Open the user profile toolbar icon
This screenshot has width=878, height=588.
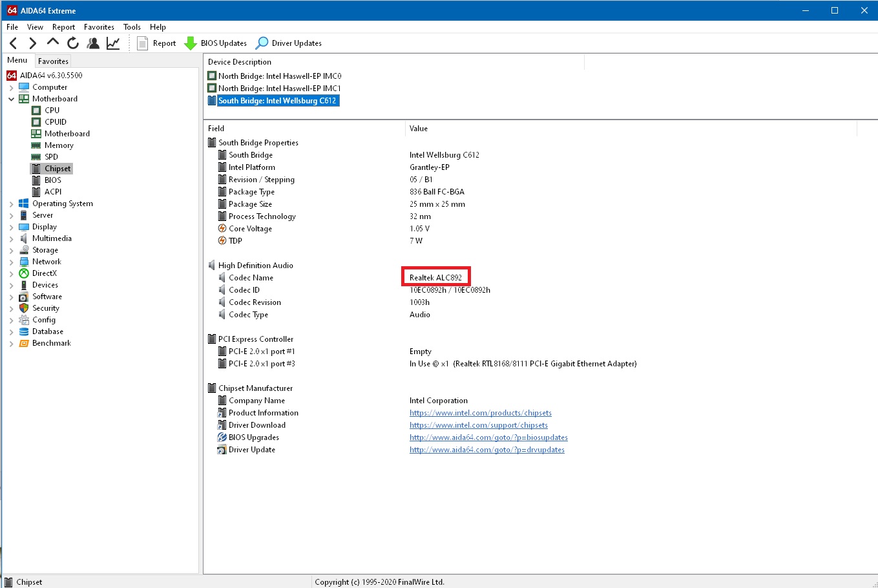(x=93, y=43)
